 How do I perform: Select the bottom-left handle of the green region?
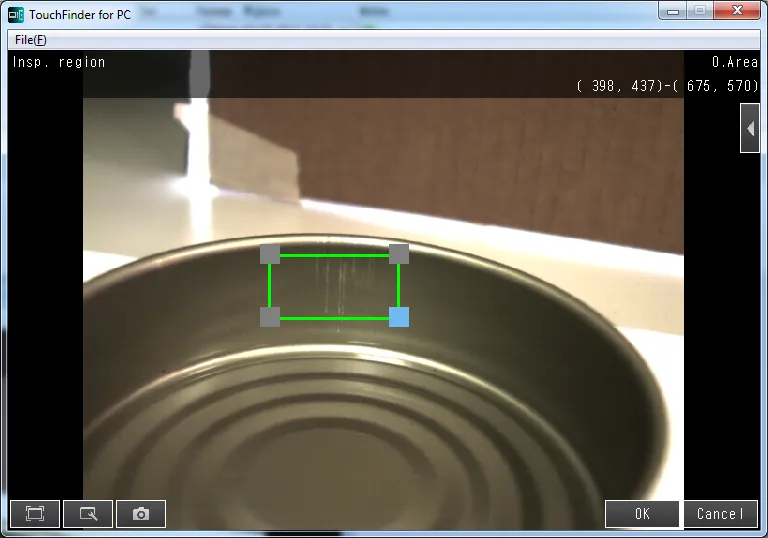click(270, 317)
